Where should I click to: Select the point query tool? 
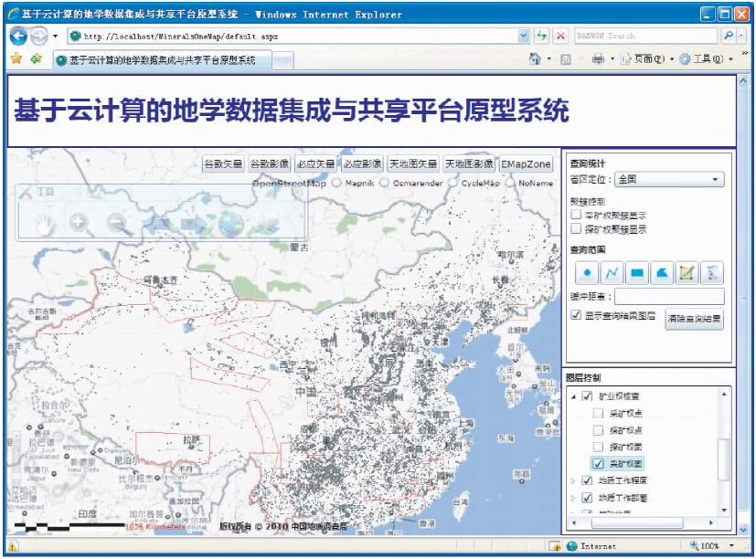coord(587,272)
